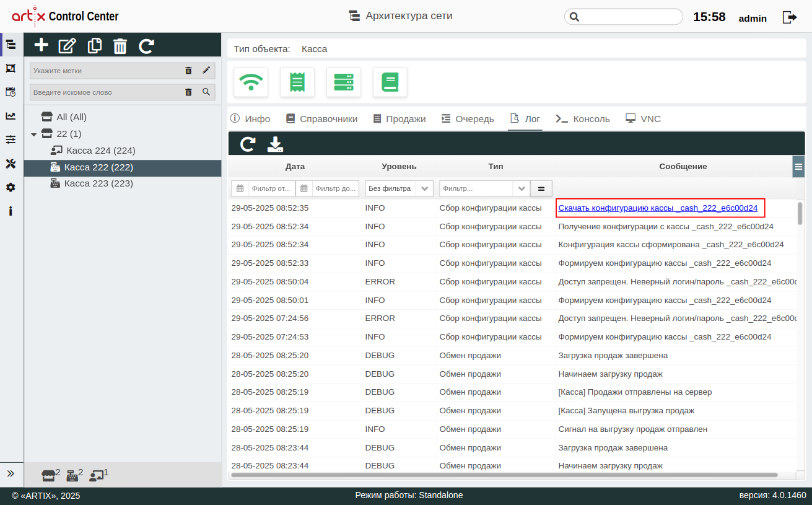This screenshot has width=812, height=505.
Task: Switch to the Справочники tab
Action: (x=322, y=119)
